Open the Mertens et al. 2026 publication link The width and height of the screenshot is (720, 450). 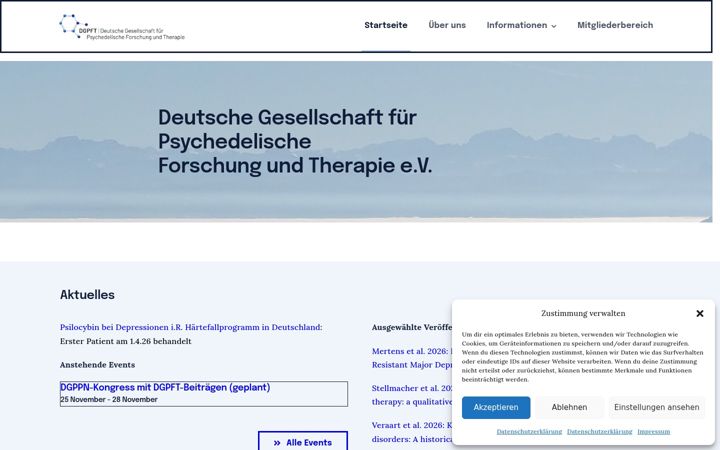412,358
